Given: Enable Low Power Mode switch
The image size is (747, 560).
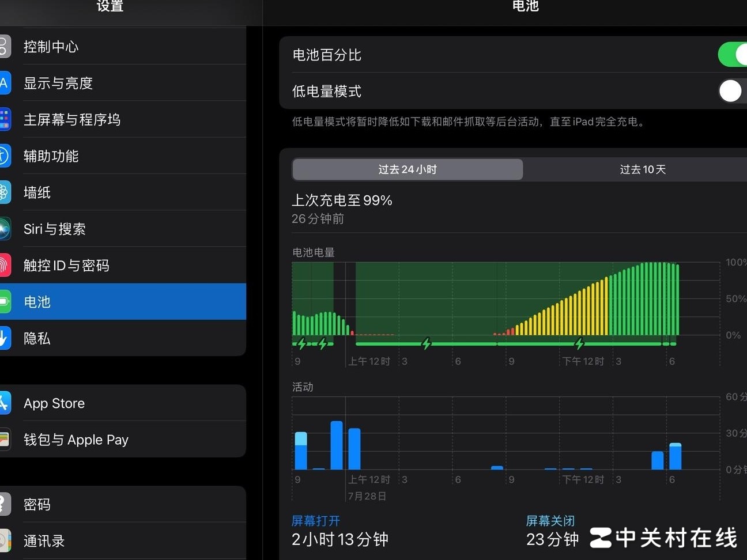Looking at the screenshot, I should tap(731, 91).
